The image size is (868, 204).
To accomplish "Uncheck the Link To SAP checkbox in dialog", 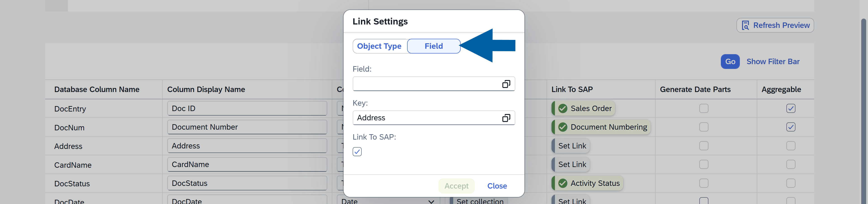I will pos(357,152).
